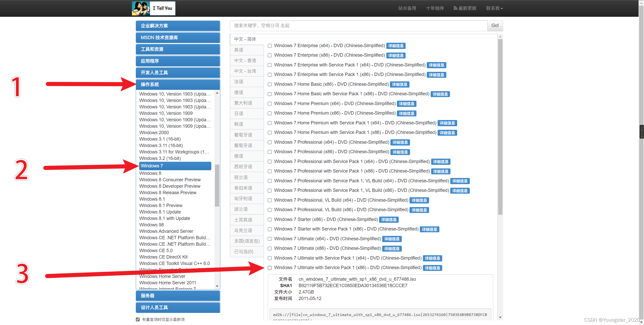
Task: Check Windows 7 Ultimate (x64) DVD
Action: click(270, 239)
